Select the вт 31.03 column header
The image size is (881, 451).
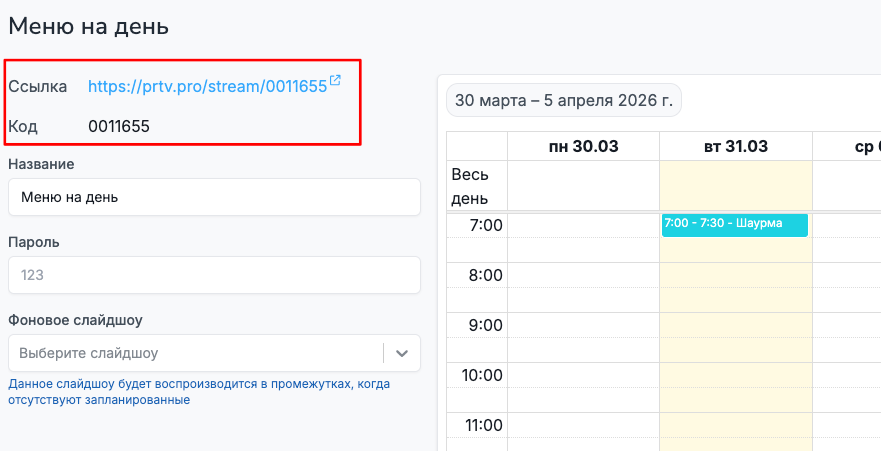click(735, 146)
